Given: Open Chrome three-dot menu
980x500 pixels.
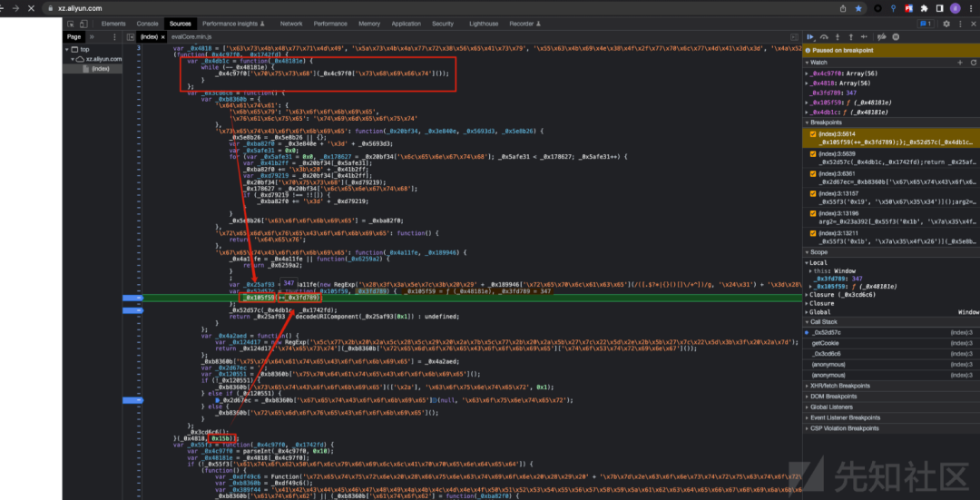Looking at the screenshot, I should click(971, 8).
